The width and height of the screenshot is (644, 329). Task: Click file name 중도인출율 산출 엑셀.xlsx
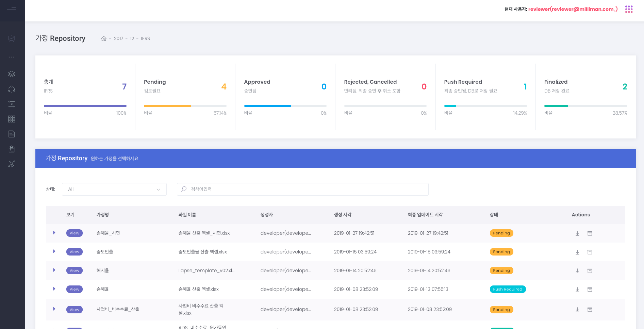tap(202, 252)
